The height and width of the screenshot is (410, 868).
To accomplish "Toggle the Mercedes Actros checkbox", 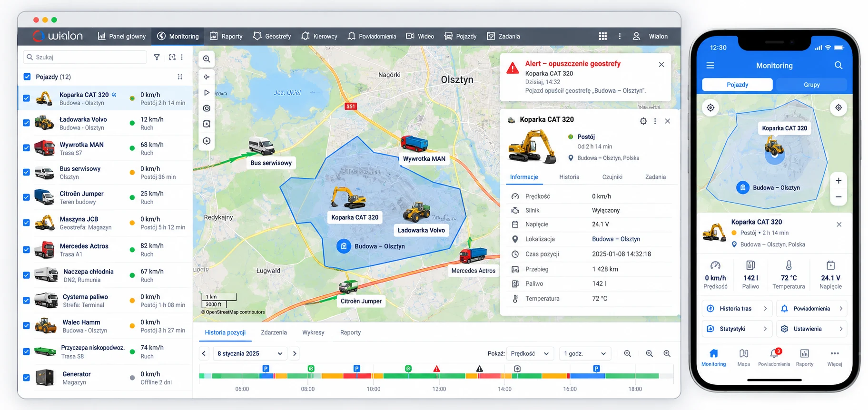I will coord(27,250).
